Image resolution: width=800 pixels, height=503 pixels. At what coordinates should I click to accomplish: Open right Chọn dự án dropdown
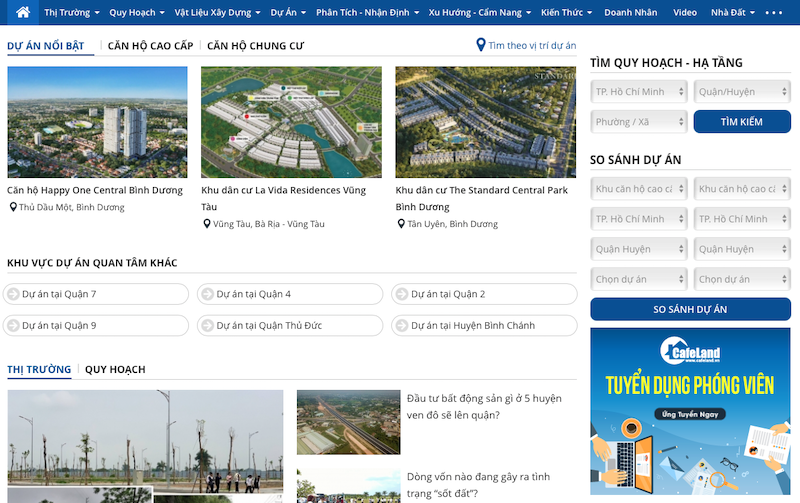742,280
